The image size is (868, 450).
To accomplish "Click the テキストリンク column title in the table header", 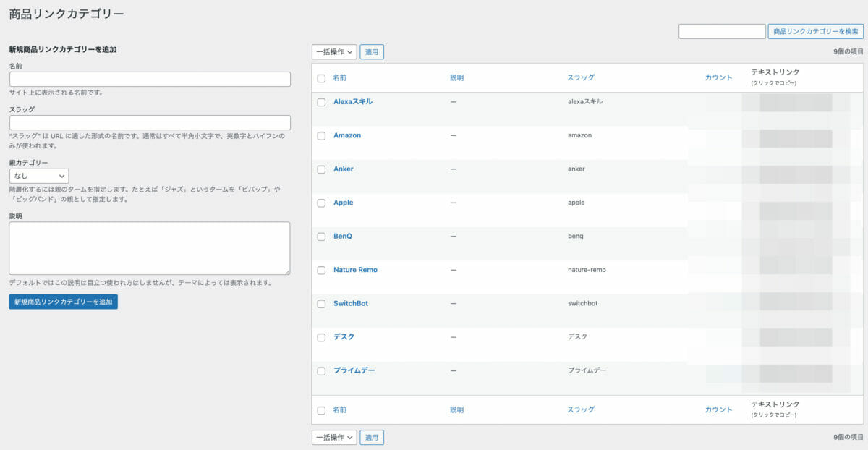I will 775,72.
